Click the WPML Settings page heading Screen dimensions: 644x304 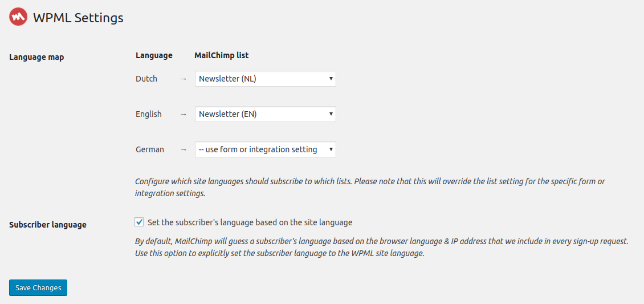point(78,18)
